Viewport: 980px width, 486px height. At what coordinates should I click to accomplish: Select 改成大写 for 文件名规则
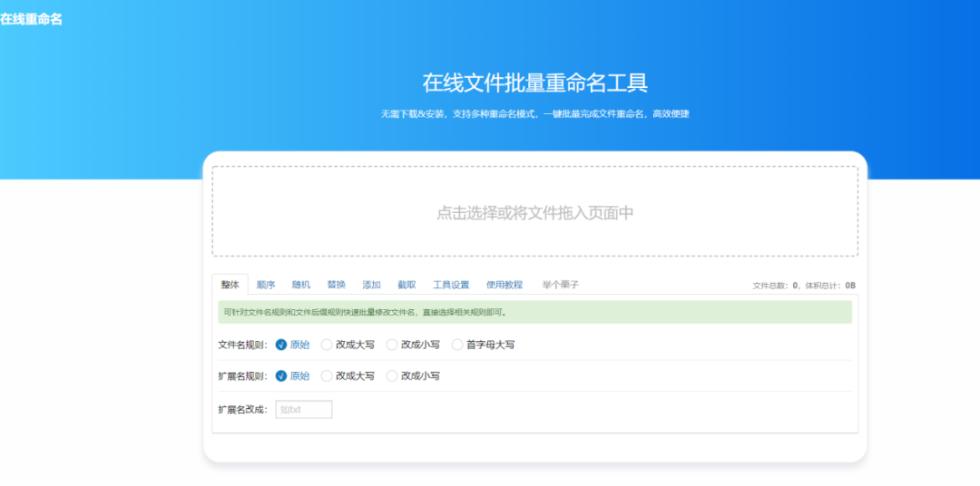[348, 345]
